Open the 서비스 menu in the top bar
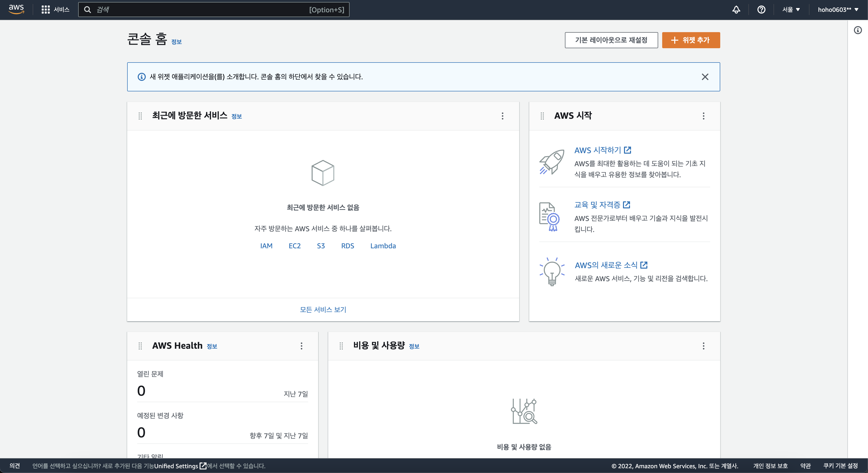This screenshot has width=868, height=473. 56,10
